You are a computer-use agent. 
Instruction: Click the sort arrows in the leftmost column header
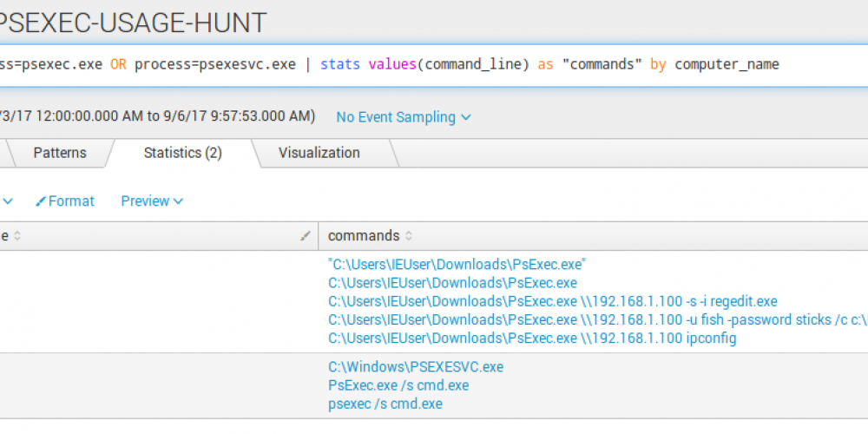click(x=17, y=236)
